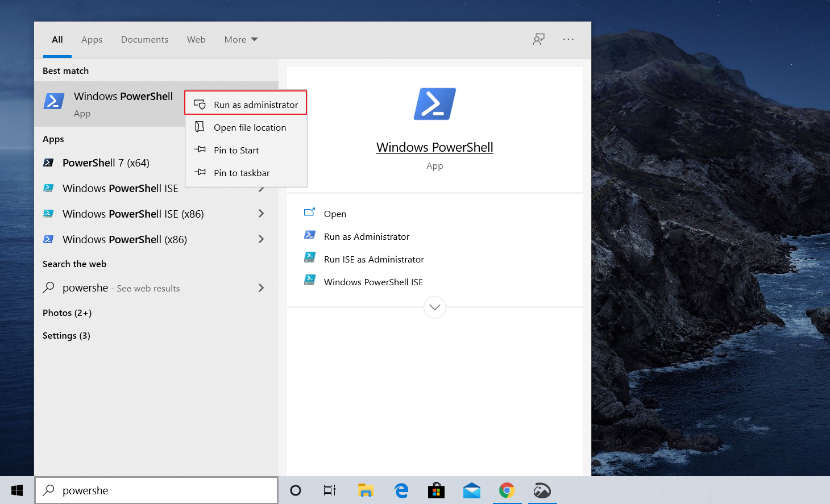Switch to the Apps tab
Image resolution: width=830 pixels, height=504 pixels.
92,39
